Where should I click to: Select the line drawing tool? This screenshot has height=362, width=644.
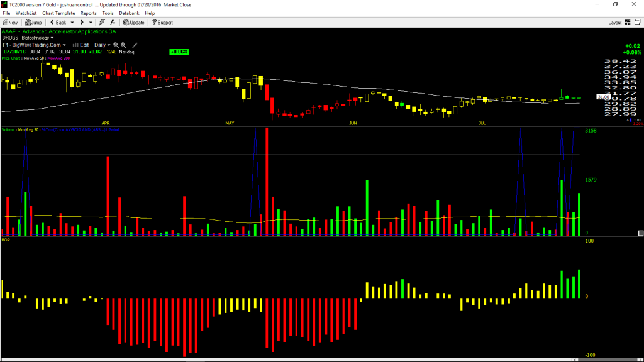pyautogui.click(x=135, y=45)
